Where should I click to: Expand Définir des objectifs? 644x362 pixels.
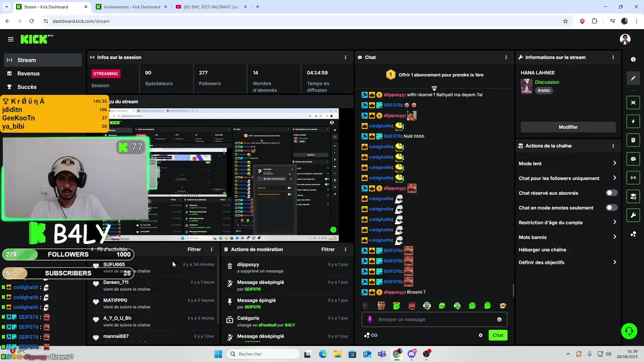[x=567, y=262]
